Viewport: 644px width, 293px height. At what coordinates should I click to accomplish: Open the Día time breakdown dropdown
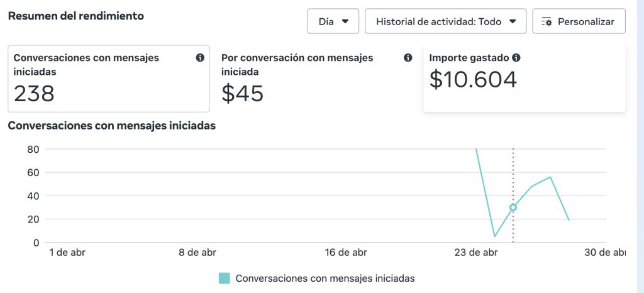(333, 21)
